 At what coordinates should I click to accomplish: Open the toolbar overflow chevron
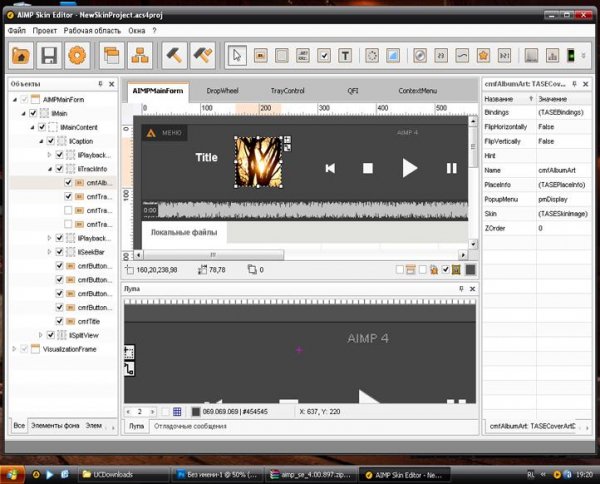click(584, 56)
